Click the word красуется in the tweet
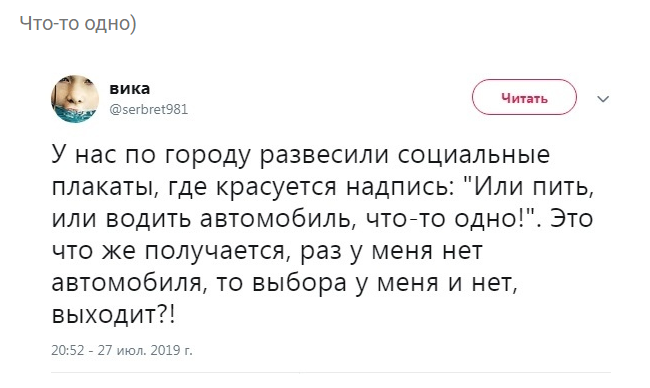650x388 pixels. point(277,187)
